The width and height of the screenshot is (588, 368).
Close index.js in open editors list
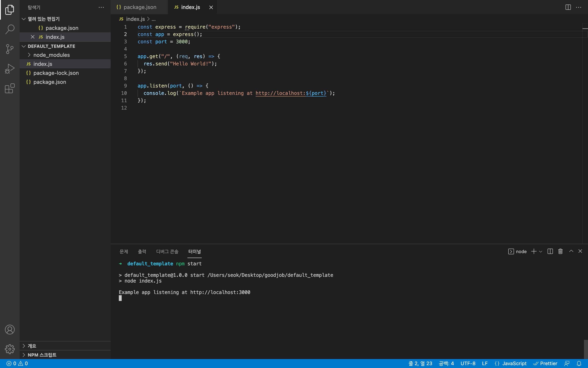point(32,37)
